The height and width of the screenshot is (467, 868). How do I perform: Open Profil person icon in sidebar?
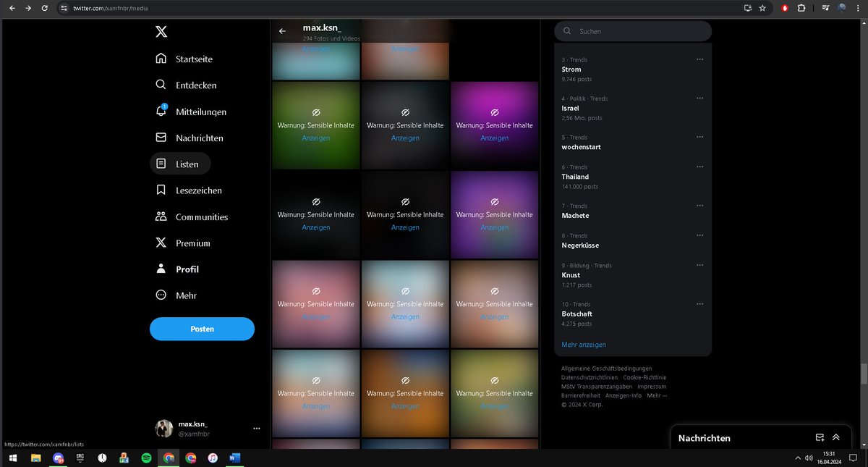(161, 269)
